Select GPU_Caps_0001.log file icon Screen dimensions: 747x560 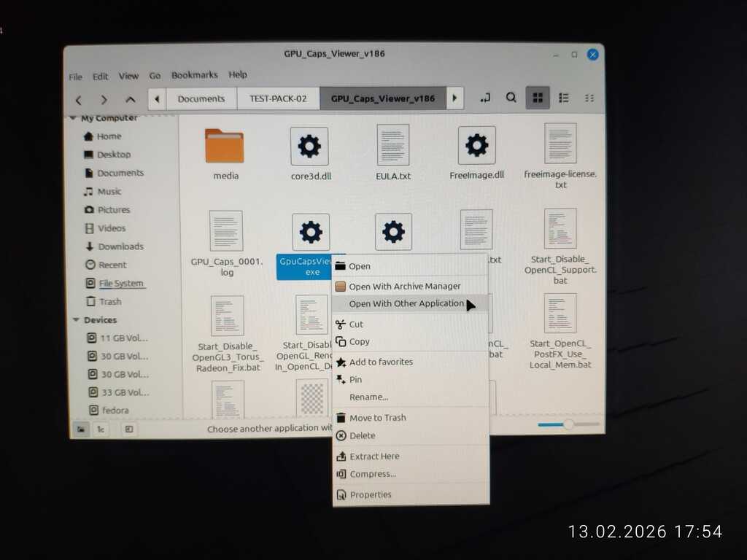(226, 231)
